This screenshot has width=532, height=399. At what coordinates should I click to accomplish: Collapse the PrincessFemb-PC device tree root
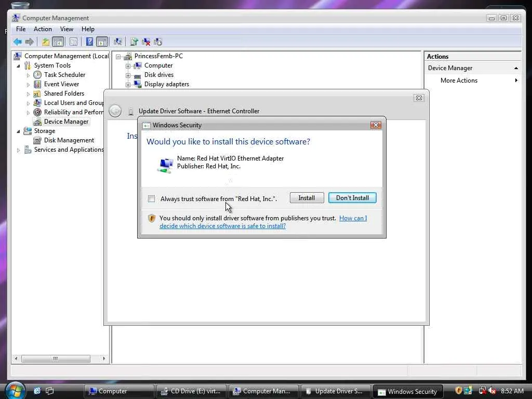point(118,57)
